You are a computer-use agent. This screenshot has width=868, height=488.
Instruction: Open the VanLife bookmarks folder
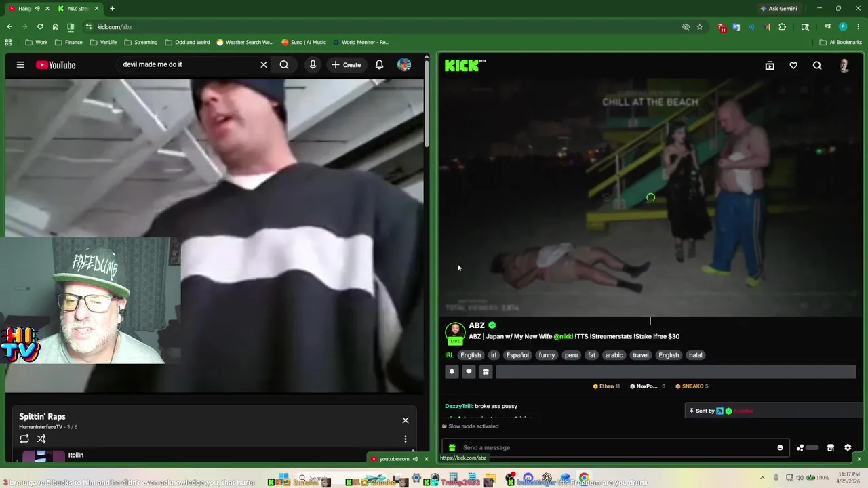[103, 42]
